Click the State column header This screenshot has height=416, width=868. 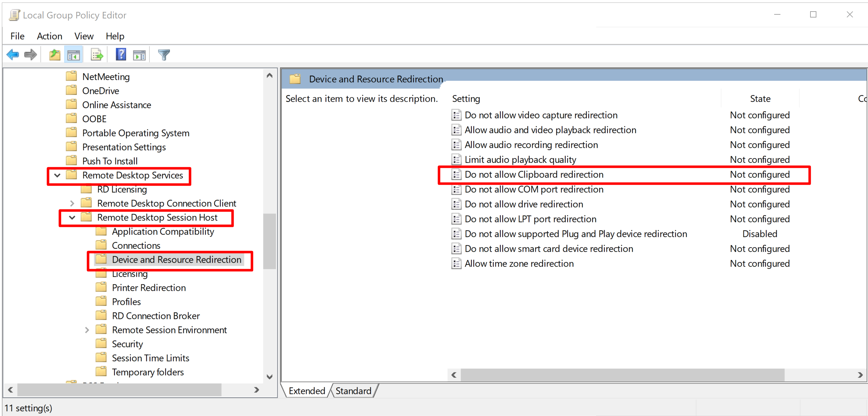tap(760, 99)
